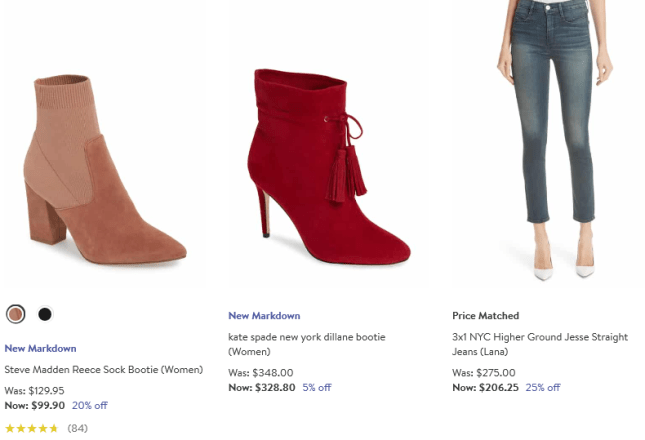645x440 pixels.
Task: Click the 20% off discount text
Action: [89, 406]
